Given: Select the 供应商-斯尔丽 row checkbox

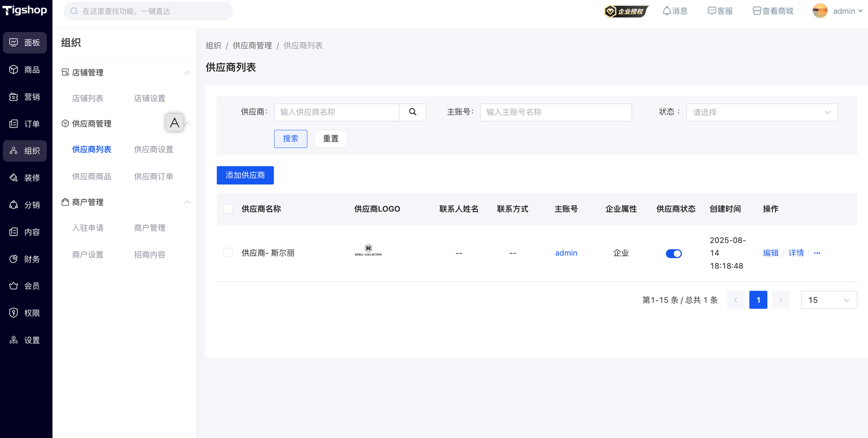Looking at the screenshot, I should coord(228,253).
